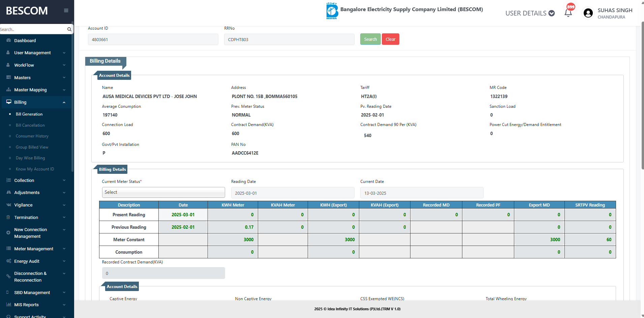Click the Meter Management icon
This screenshot has width=644, height=318.
pyautogui.click(x=8, y=249)
